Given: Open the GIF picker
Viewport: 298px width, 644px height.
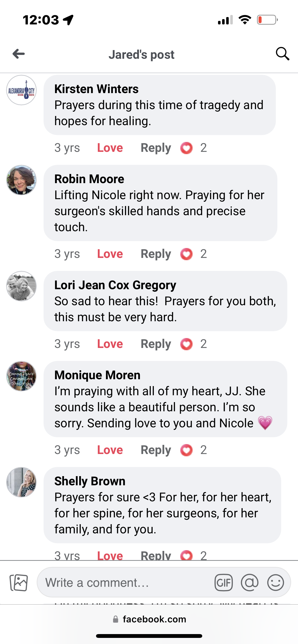Looking at the screenshot, I should [x=223, y=582].
